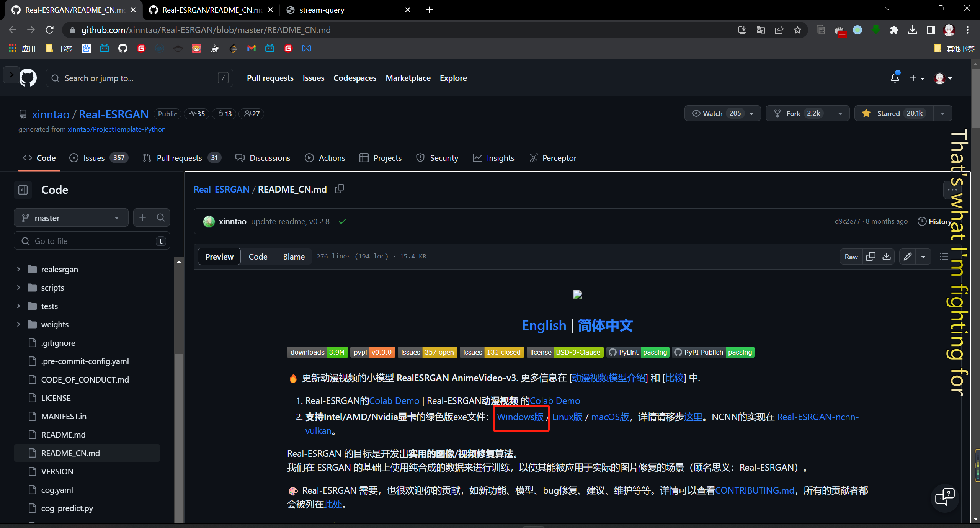980x528 pixels.
Task: Open the Discussions tab
Action: 263,158
